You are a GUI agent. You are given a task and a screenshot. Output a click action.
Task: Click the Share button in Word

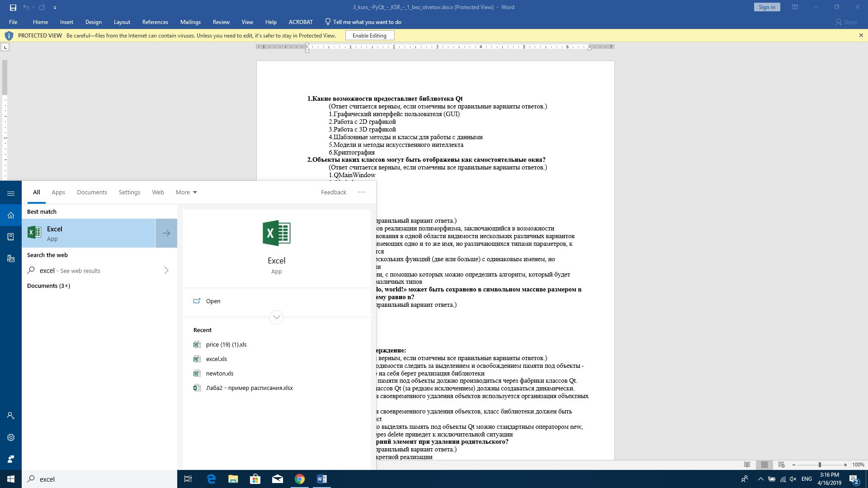(x=846, y=22)
